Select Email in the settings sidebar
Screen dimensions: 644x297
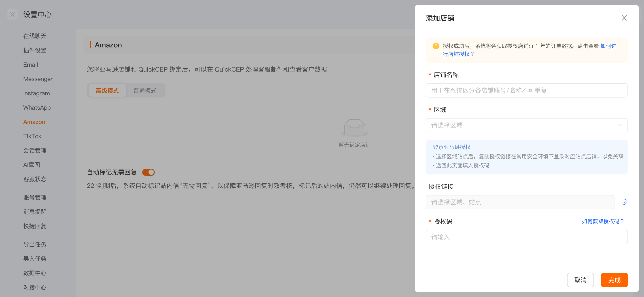click(x=30, y=64)
